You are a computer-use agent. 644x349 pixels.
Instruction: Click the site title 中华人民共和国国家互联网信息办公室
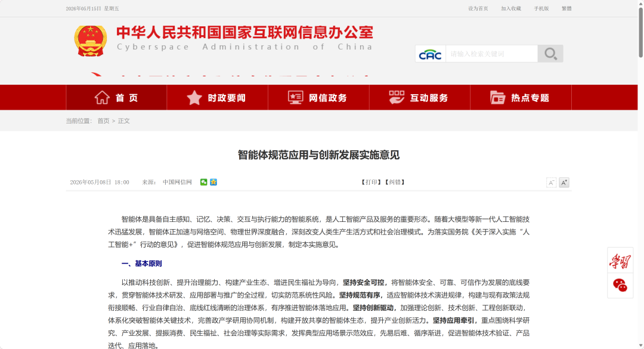(245, 32)
